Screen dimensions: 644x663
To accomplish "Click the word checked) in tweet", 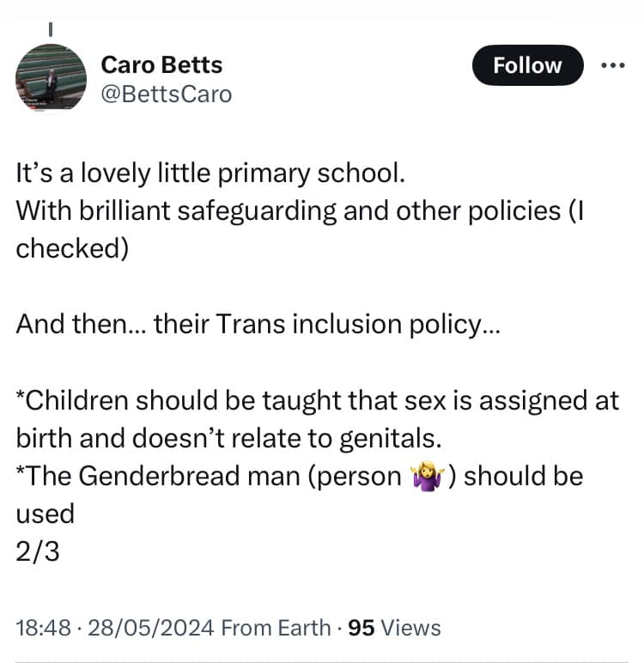I will click(x=70, y=248).
